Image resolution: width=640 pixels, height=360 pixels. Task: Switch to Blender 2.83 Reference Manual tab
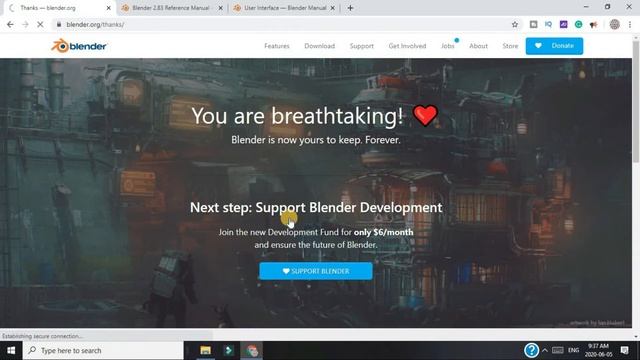[171, 8]
